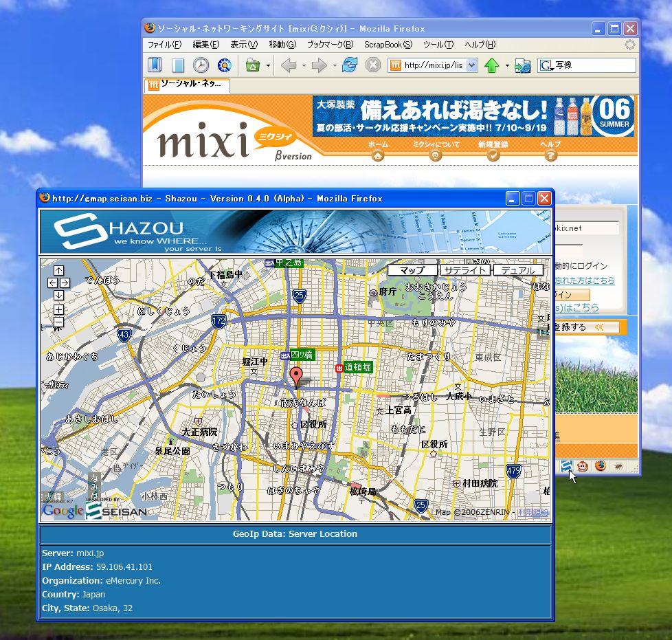Pan the Shazou map right
Image resolution: width=672 pixels, height=640 pixels.
click(x=65, y=283)
